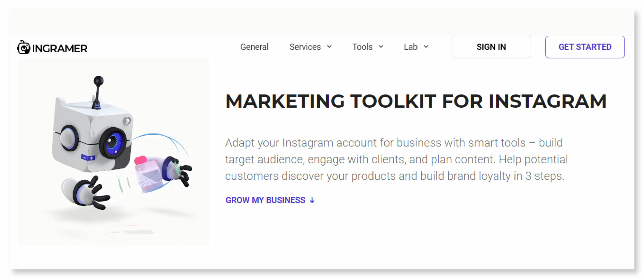Open the Tools navigation item
644x278 pixels.
pos(362,47)
